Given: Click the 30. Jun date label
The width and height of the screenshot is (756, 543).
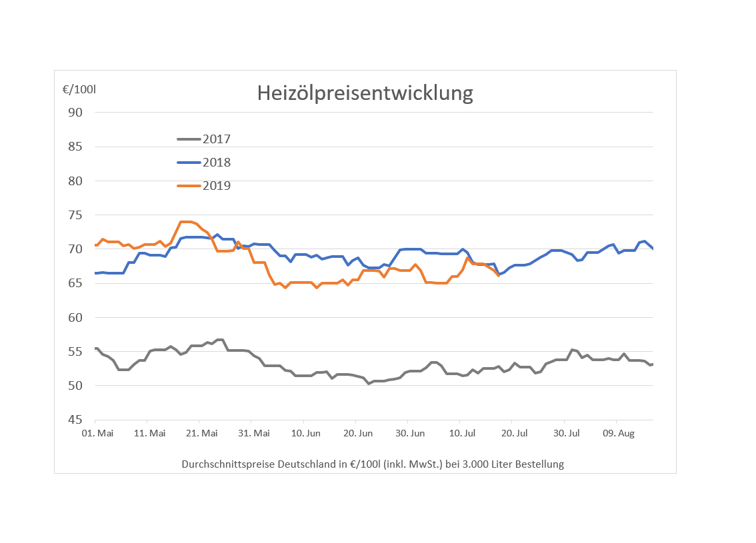Looking at the screenshot, I should 410,434.
